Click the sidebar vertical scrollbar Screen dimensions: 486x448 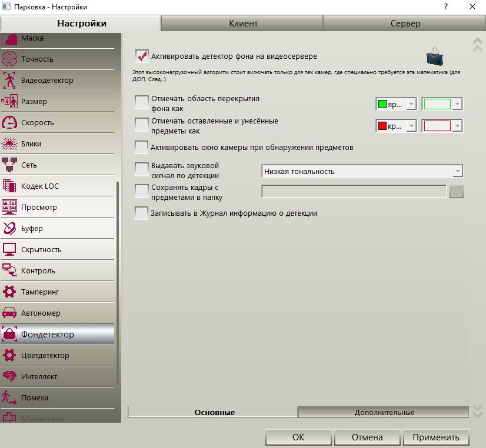[x=118, y=282]
